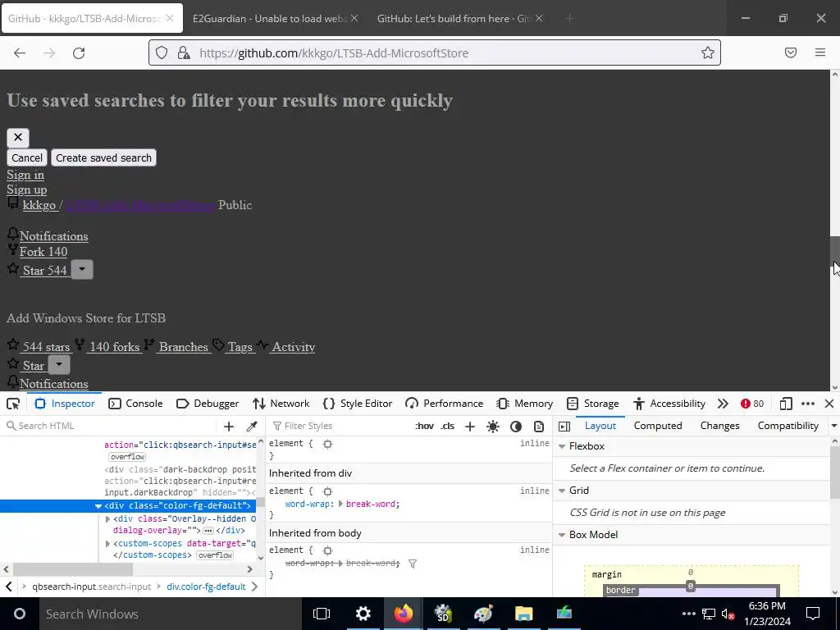Expand the Overlay--hidden div node
Screen dimensions: 840x630
tap(107, 519)
